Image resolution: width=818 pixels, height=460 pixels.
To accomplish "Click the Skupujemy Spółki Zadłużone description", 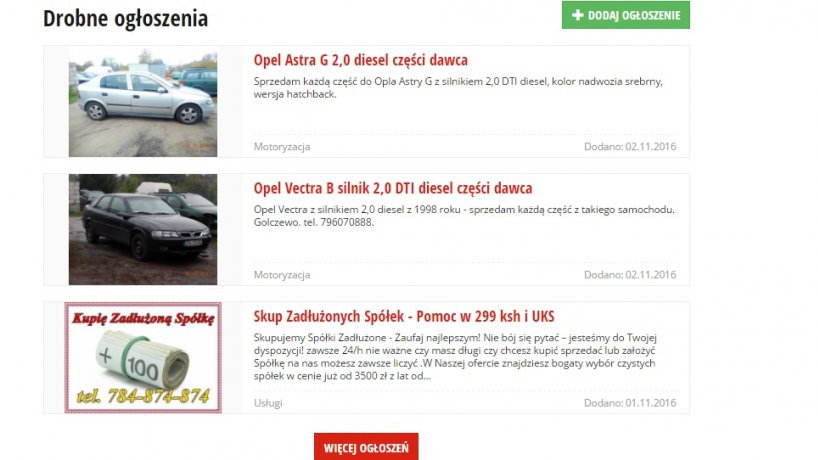I will point(455,357).
